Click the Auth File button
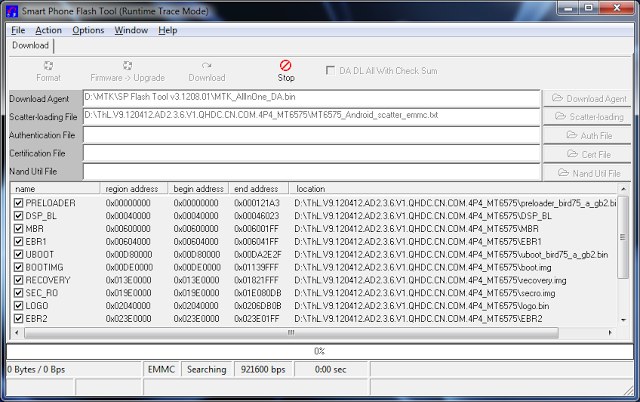Viewport: 640px width, 402px height. (587, 135)
